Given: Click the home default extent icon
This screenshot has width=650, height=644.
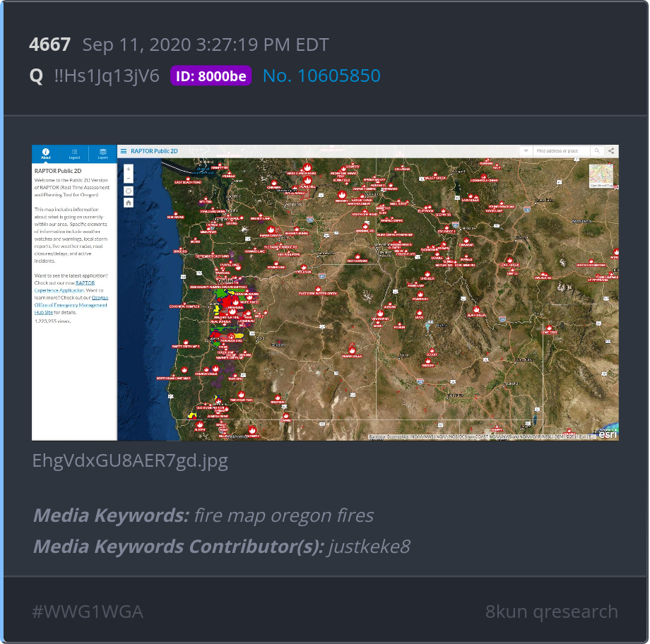Looking at the screenshot, I should tap(129, 203).
